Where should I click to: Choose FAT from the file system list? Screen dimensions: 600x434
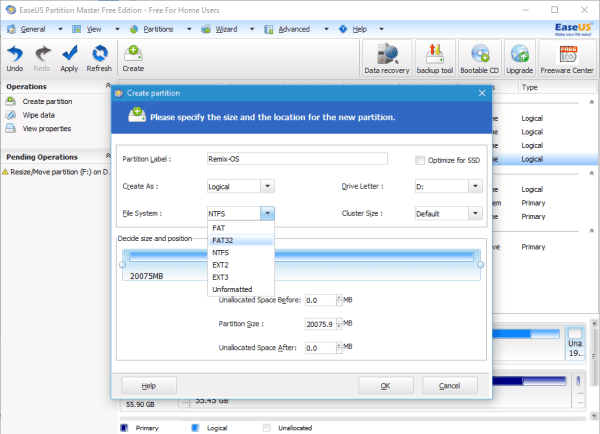(241, 228)
